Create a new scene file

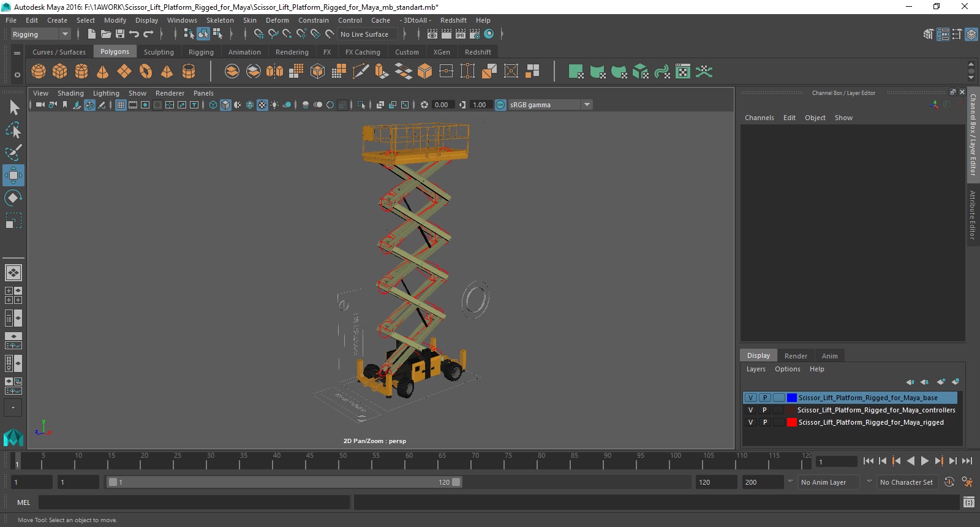(91, 34)
